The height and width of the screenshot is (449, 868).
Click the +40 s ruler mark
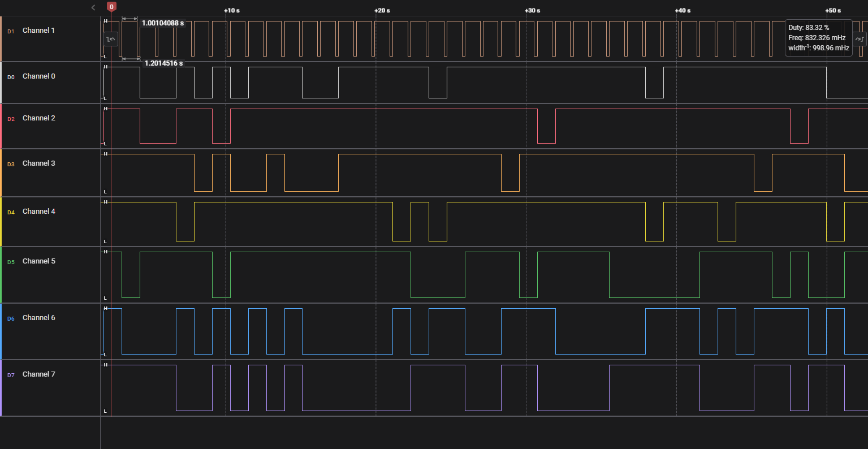pos(683,11)
